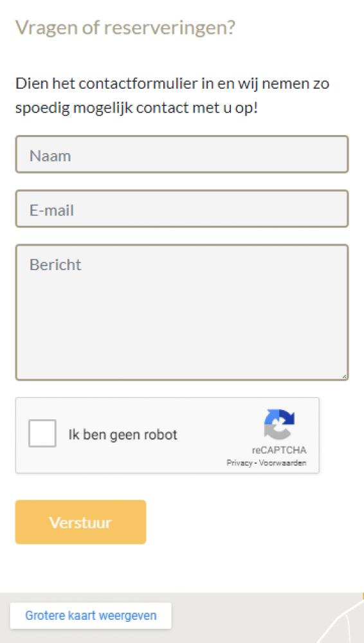Click the grey map area background
Viewport: 364px width, 643px height.
(x=246, y=619)
